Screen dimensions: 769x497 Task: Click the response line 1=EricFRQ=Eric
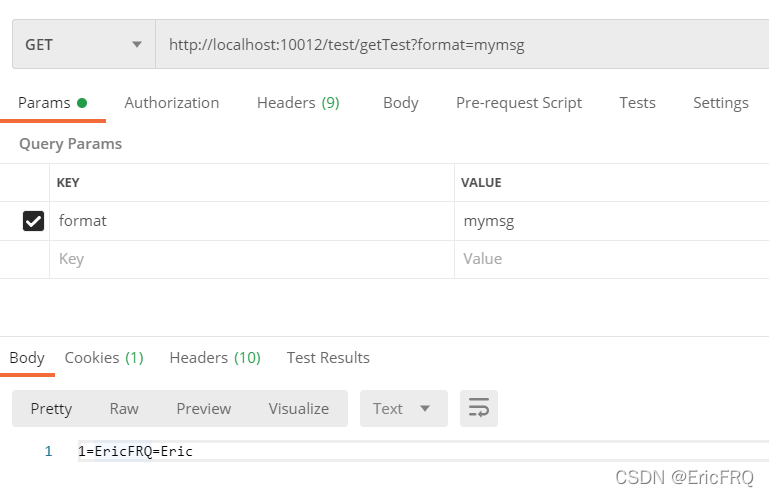(135, 451)
